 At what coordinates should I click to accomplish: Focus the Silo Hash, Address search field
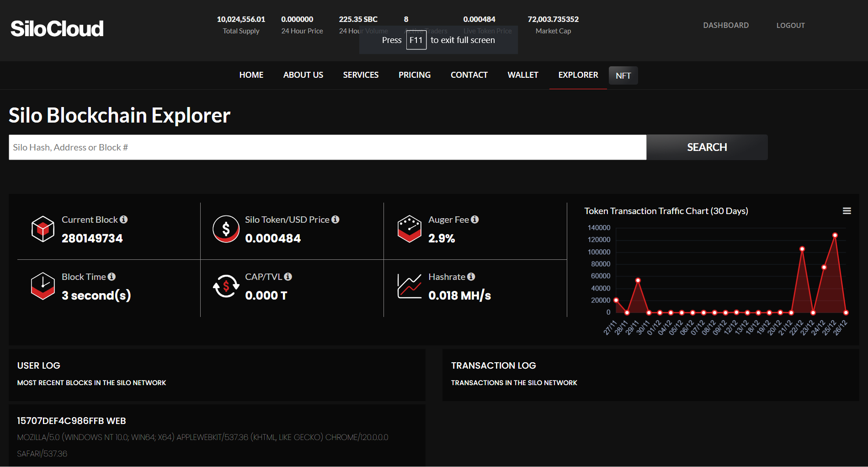tap(327, 147)
